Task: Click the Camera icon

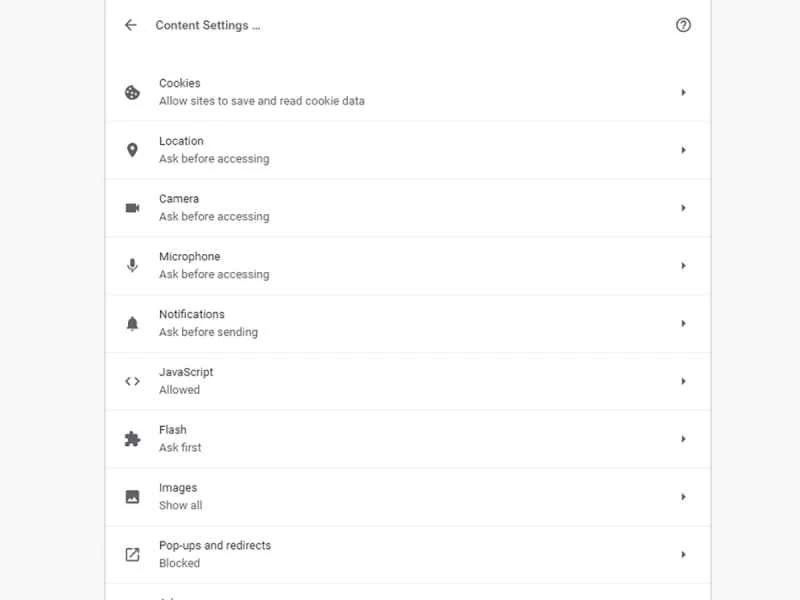Action: click(132, 207)
